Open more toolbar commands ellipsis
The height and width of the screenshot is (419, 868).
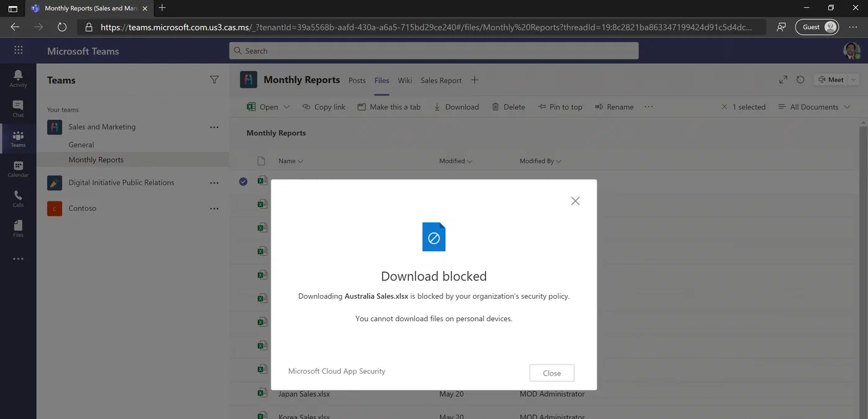(649, 107)
